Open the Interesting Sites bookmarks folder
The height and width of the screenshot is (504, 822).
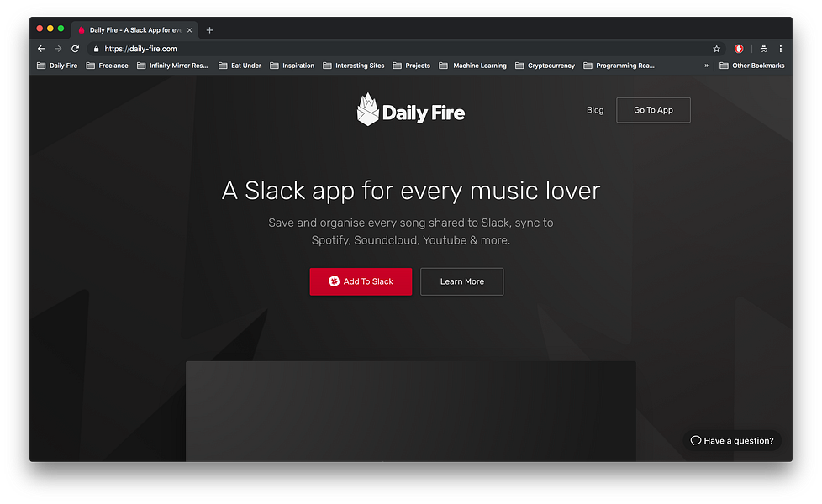(x=354, y=66)
